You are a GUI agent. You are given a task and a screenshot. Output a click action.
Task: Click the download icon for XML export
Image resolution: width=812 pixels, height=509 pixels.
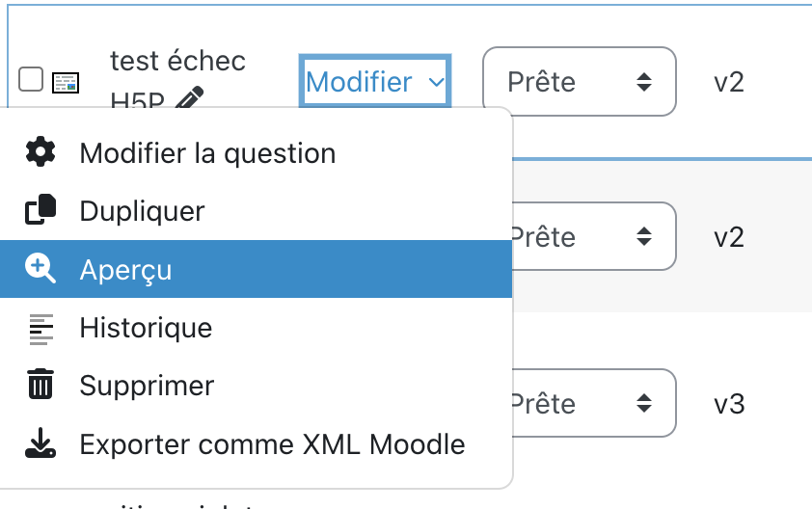point(41,444)
